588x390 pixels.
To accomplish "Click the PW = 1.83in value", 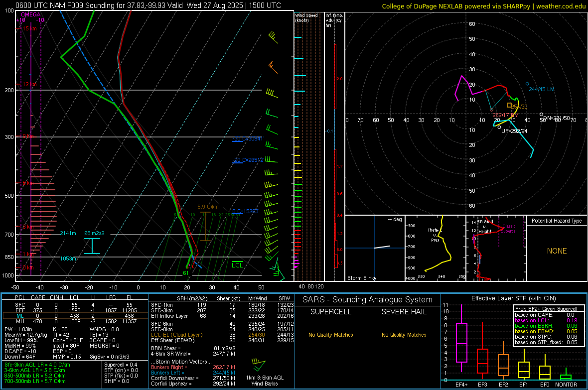I will (x=18, y=329).
